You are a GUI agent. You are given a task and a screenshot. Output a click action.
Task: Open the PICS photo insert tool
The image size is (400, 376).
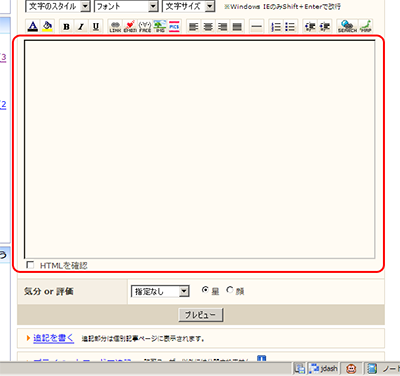[174, 26]
